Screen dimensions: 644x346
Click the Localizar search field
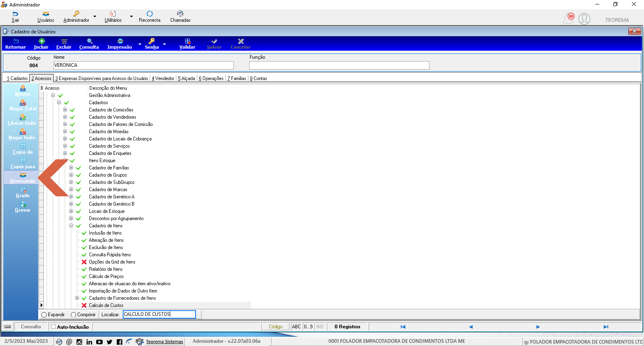159,314
